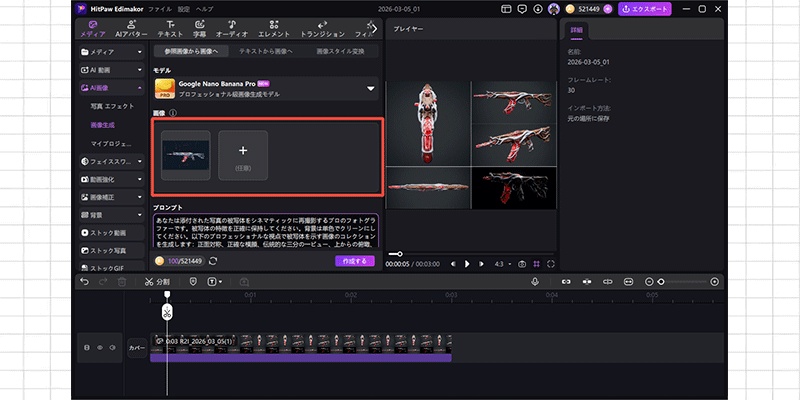This screenshot has width=800, height=400.
Task: Open マイプロジェ... item in sidebar
Action: coord(111,143)
